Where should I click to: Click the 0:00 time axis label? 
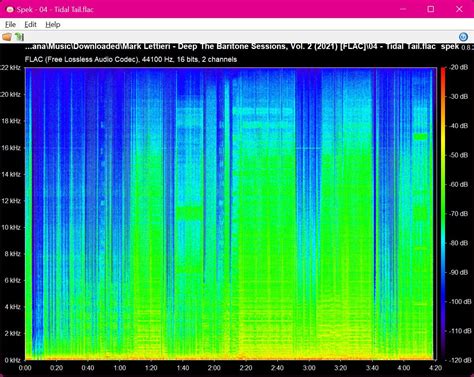pos(25,368)
